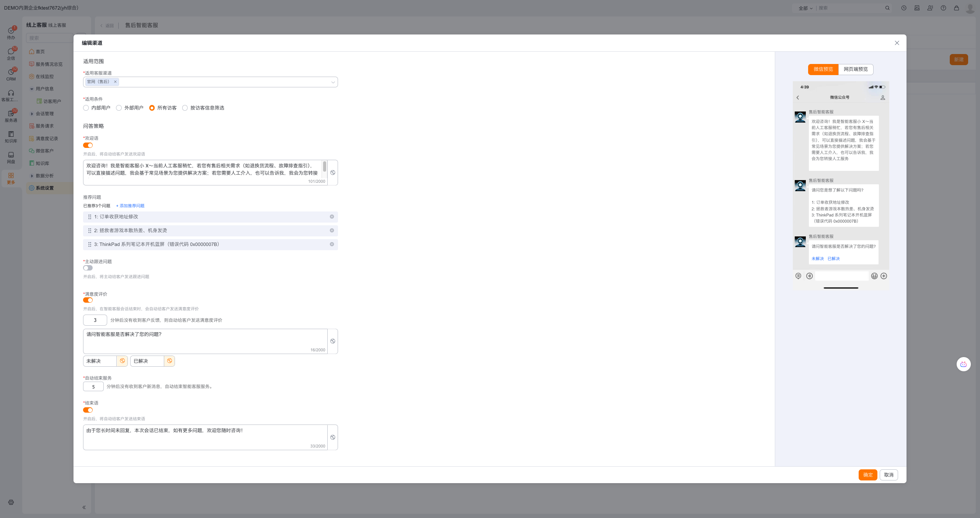Viewport: 980px width, 518px height.
Task: Click drag handle of question 2
Action: pos(90,231)
